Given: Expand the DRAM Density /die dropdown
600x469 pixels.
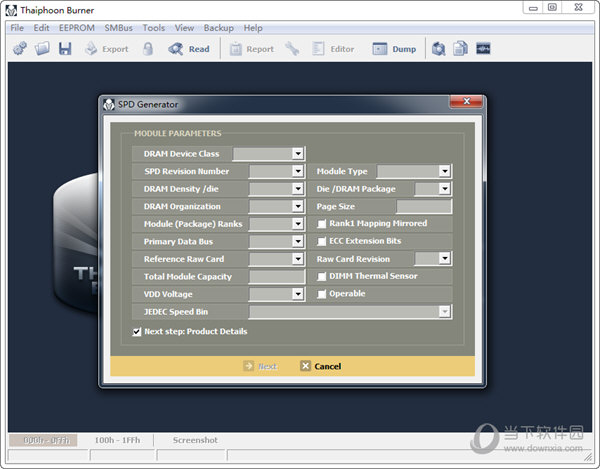Looking at the screenshot, I should (298, 189).
